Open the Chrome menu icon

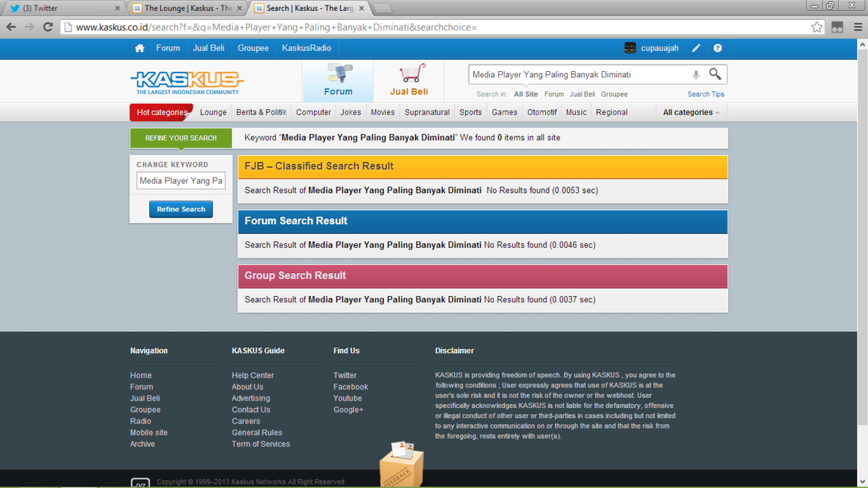[858, 27]
